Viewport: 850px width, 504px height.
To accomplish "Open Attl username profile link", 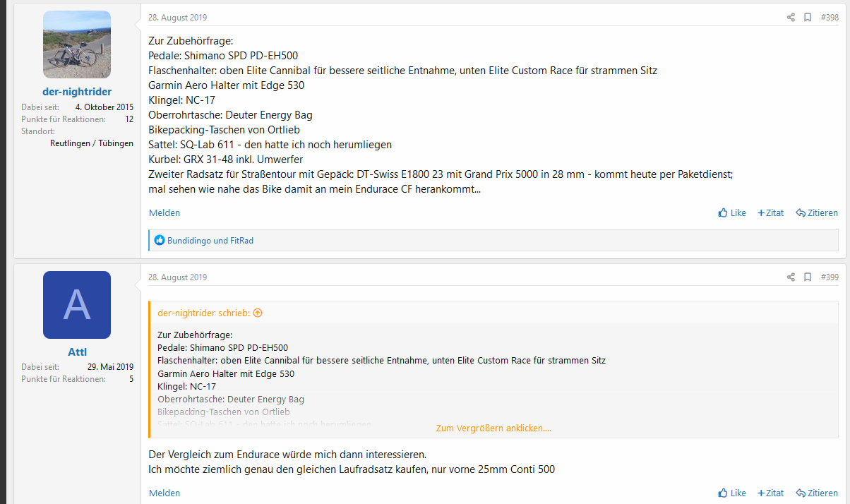I will coord(77,352).
